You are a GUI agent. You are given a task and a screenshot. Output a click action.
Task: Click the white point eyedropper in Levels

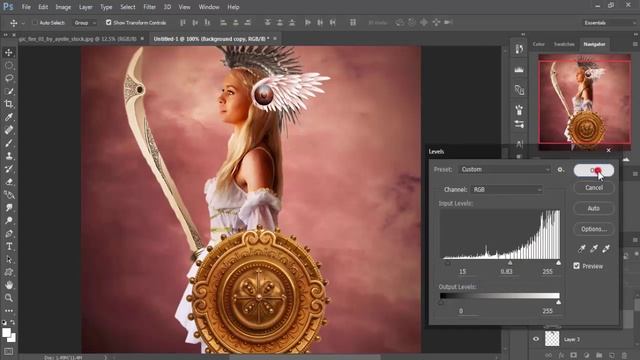pos(606,248)
